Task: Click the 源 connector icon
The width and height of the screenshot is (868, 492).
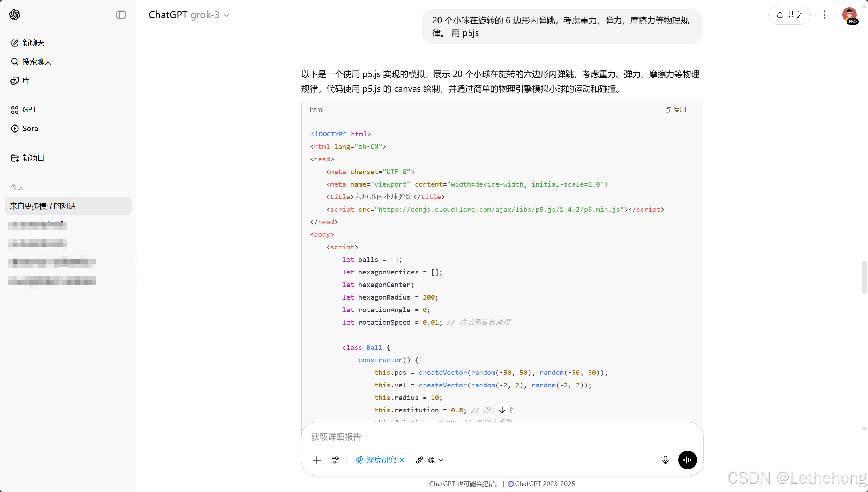Action: [x=419, y=460]
